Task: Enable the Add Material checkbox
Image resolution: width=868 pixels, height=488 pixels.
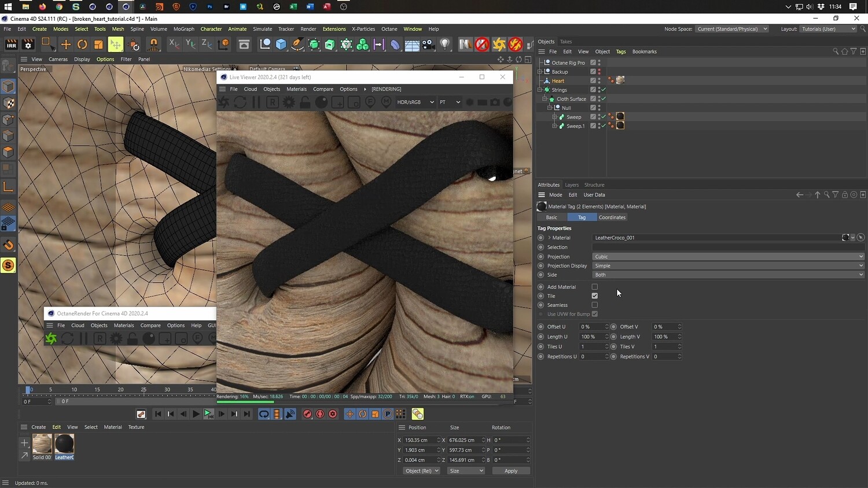Action: click(x=594, y=287)
